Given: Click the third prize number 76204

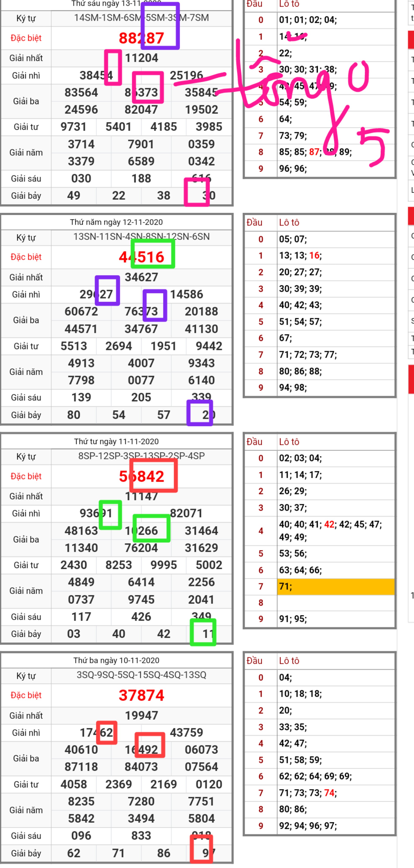Looking at the screenshot, I should click(x=141, y=548).
